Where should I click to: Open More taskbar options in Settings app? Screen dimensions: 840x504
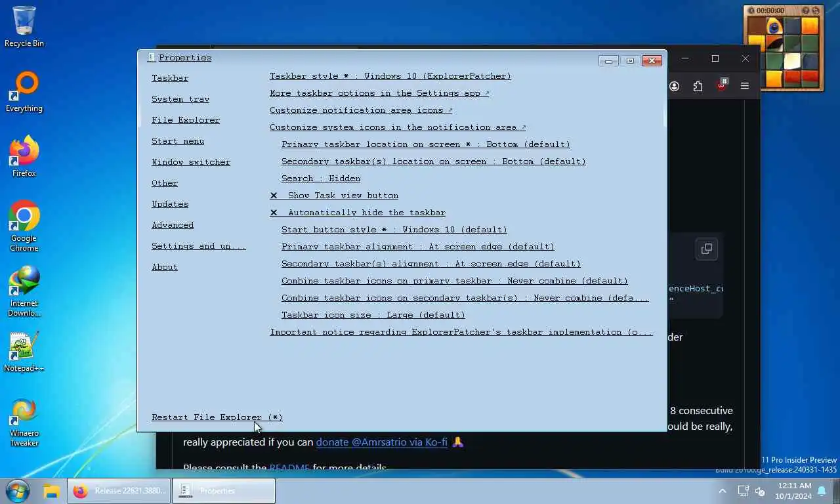pyautogui.click(x=379, y=93)
